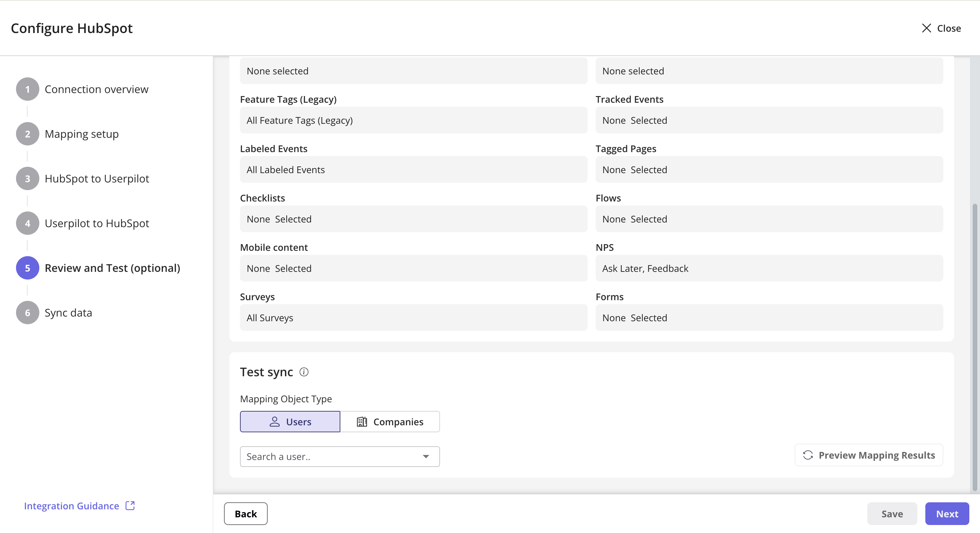The width and height of the screenshot is (980, 533).
Task: Click the Save button
Action: pos(892,514)
